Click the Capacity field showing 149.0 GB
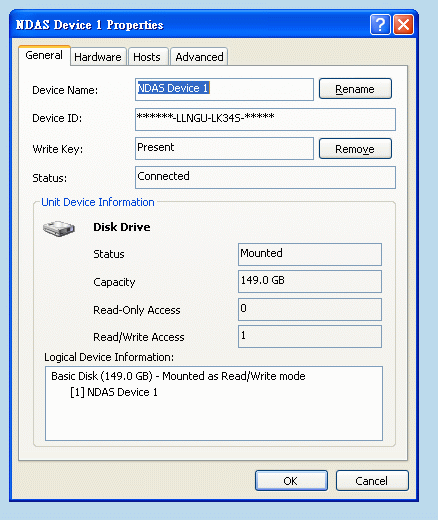The image size is (438, 520). [310, 281]
